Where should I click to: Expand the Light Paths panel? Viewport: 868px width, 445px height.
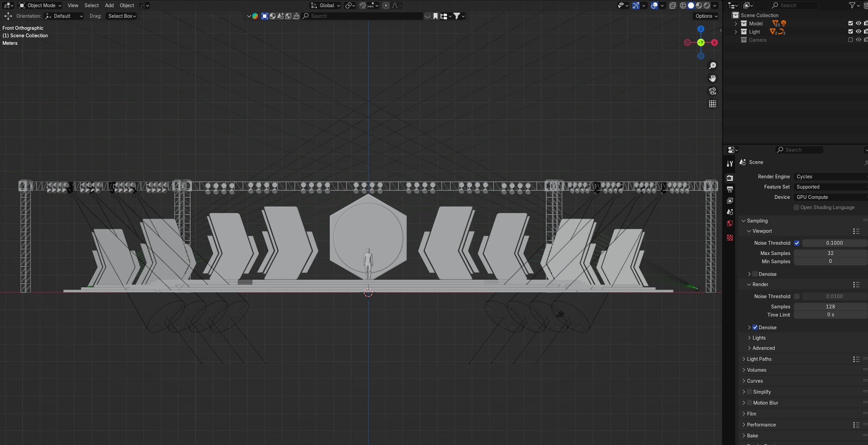pyautogui.click(x=759, y=359)
